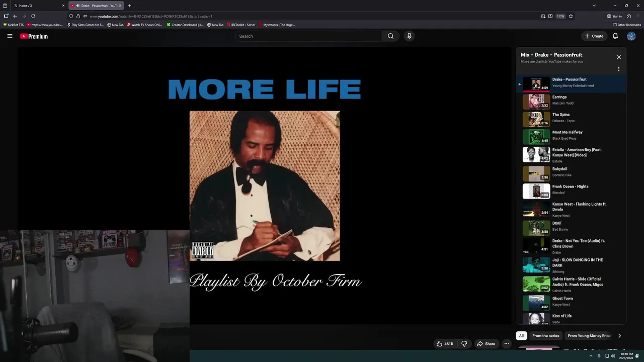Screen dimensions: 644x362
Task: Dislike the Passionfruit video
Action: 464,344
